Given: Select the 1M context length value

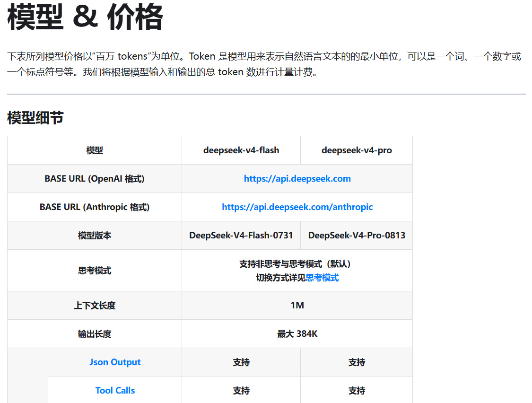Looking at the screenshot, I should 297,305.
